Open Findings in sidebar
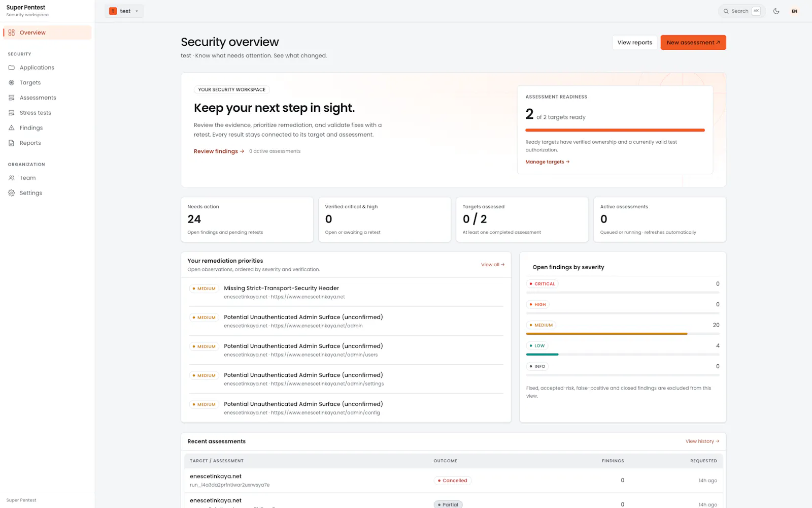 point(47,128)
